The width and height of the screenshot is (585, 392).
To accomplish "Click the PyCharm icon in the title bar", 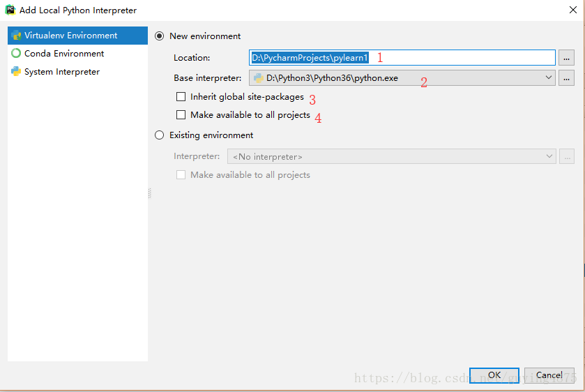I will 10,10.
